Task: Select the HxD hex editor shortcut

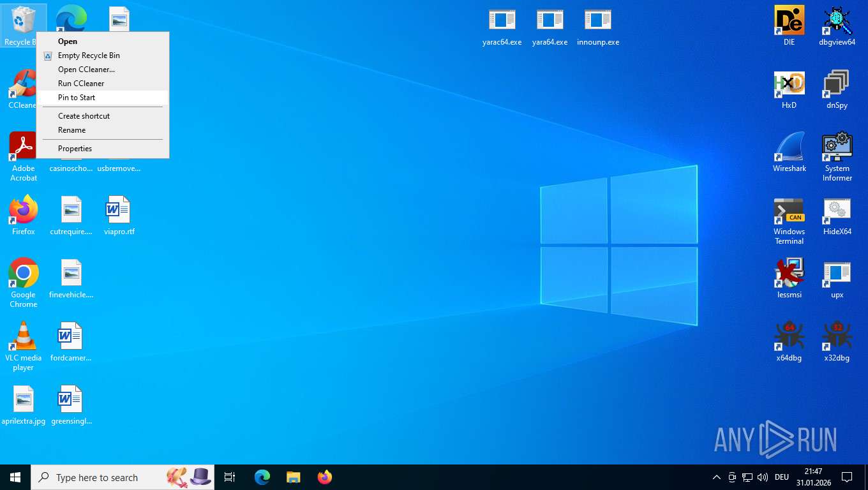Action: 789,89
